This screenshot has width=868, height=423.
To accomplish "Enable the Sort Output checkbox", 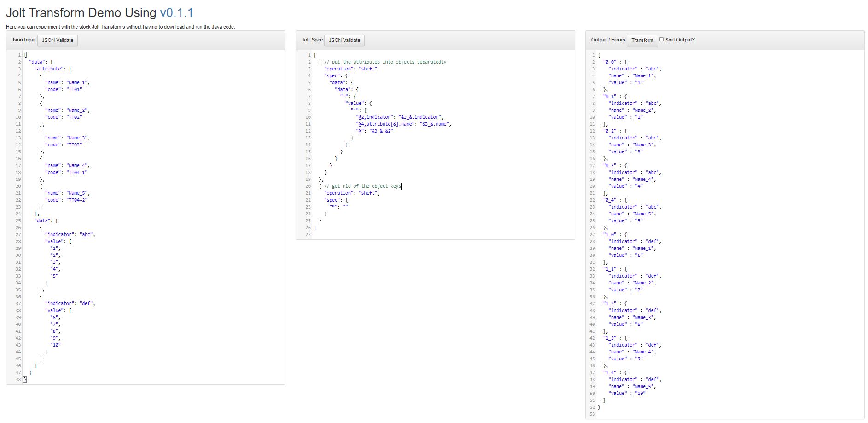I will [x=662, y=40].
